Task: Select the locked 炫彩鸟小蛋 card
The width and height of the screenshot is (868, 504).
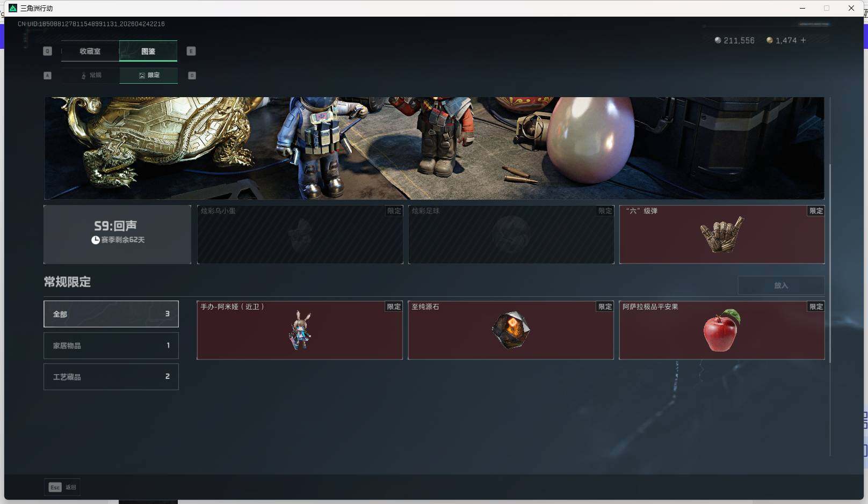Action: (x=300, y=235)
